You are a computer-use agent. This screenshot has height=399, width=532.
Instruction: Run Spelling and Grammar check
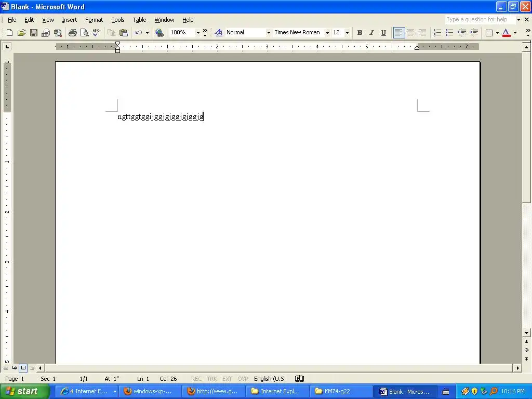[x=96, y=33]
